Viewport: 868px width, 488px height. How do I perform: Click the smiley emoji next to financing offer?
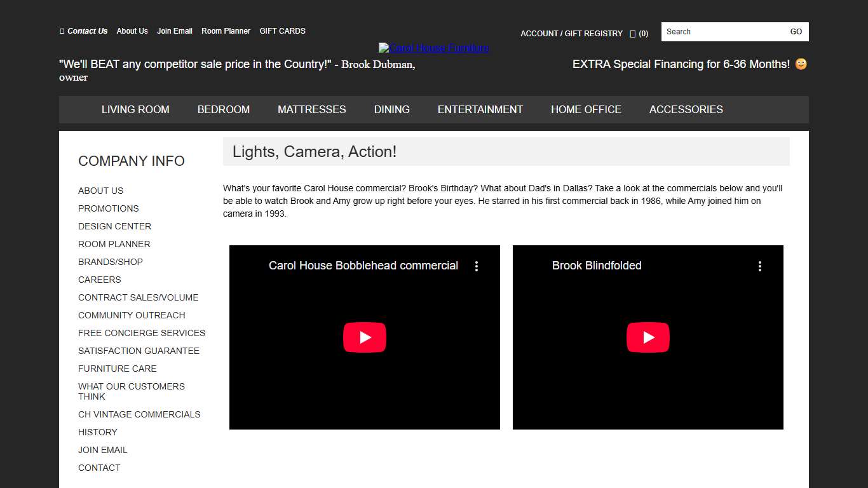point(800,64)
